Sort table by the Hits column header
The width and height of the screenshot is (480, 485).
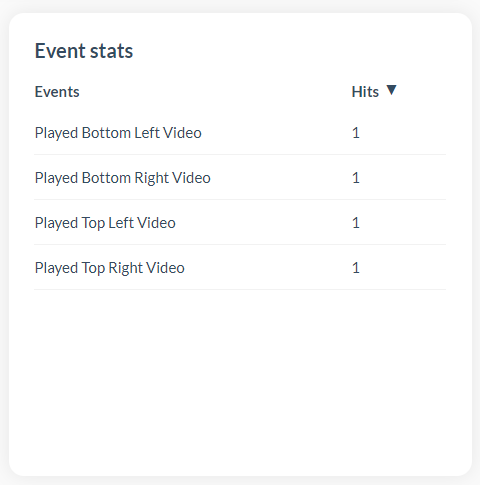coord(365,92)
